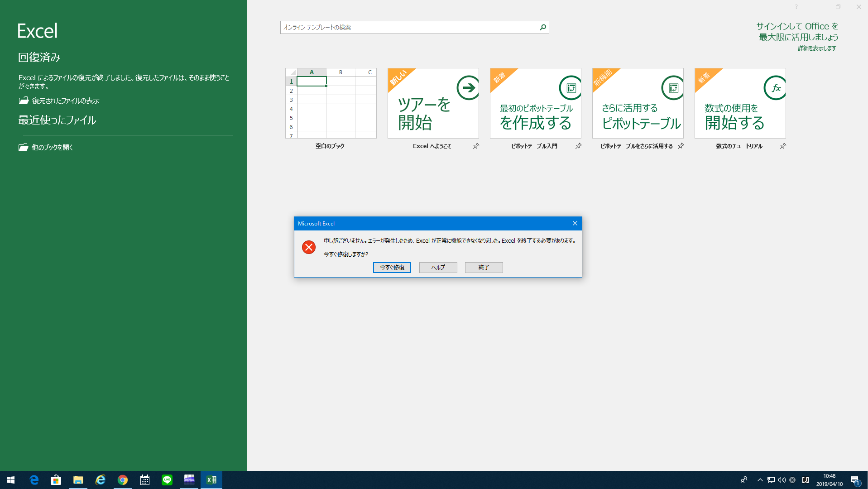Open the ツアーを開始 template thumbnail
Viewport: 868px width, 489px height.
(x=433, y=103)
